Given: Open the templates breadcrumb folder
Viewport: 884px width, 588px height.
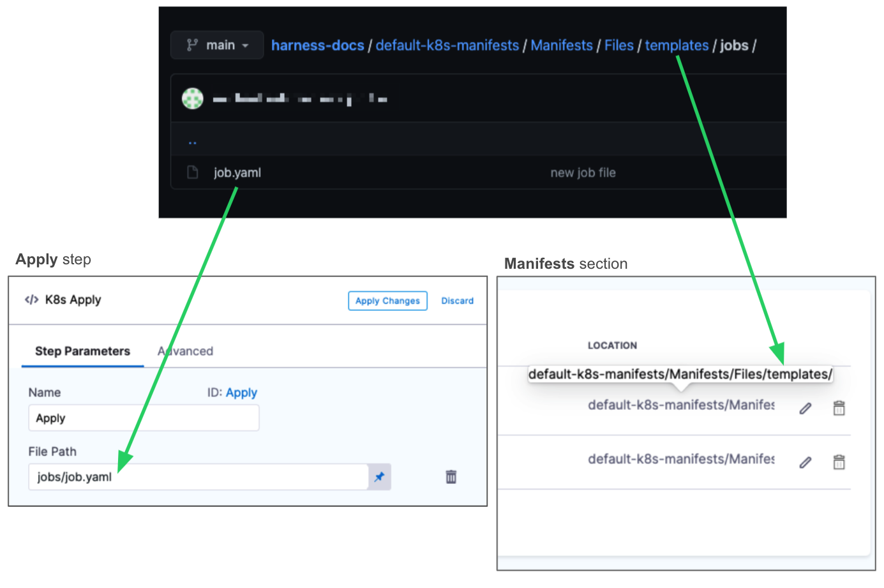Looking at the screenshot, I should 677,45.
